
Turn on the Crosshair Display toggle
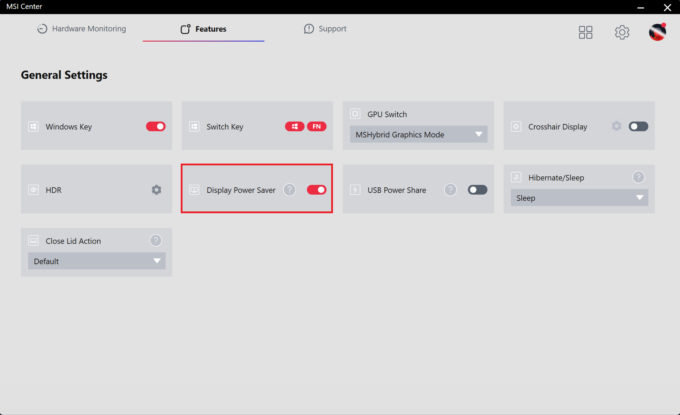pyautogui.click(x=638, y=126)
